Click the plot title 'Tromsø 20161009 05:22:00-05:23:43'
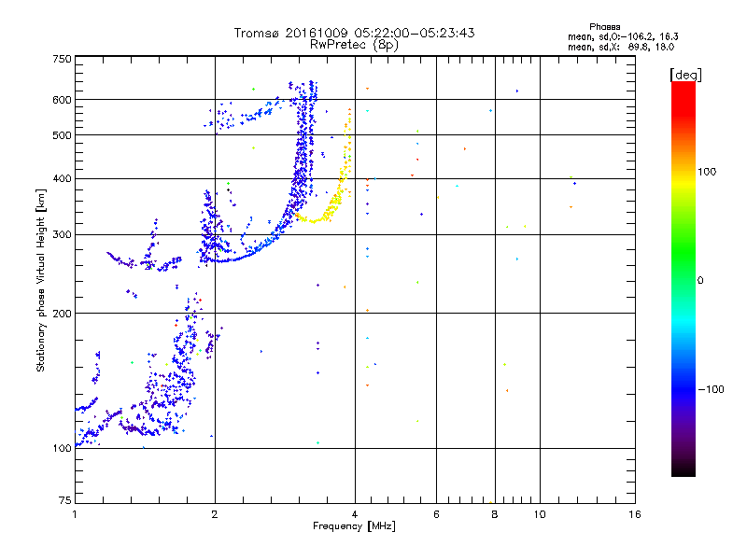 [x=354, y=33]
